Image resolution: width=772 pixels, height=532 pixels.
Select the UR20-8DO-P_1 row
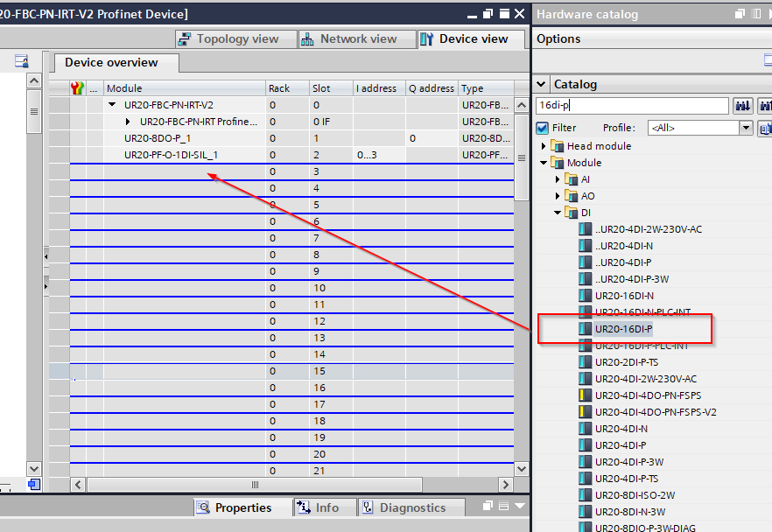[291, 138]
